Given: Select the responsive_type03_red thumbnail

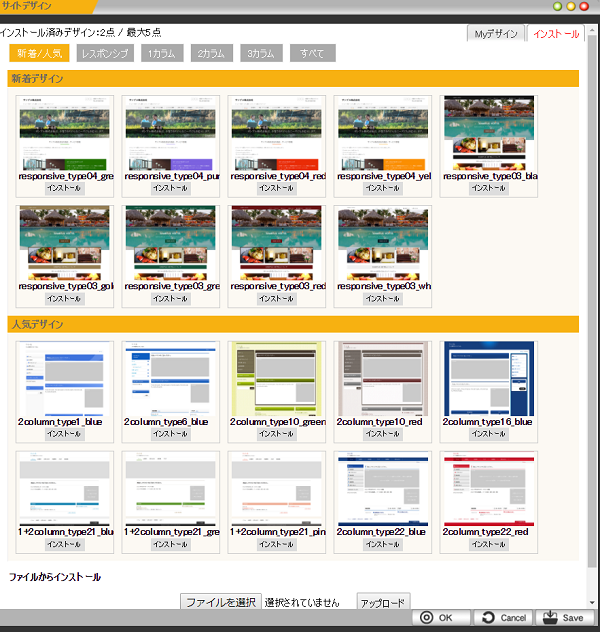Looking at the screenshot, I should pos(277,243).
